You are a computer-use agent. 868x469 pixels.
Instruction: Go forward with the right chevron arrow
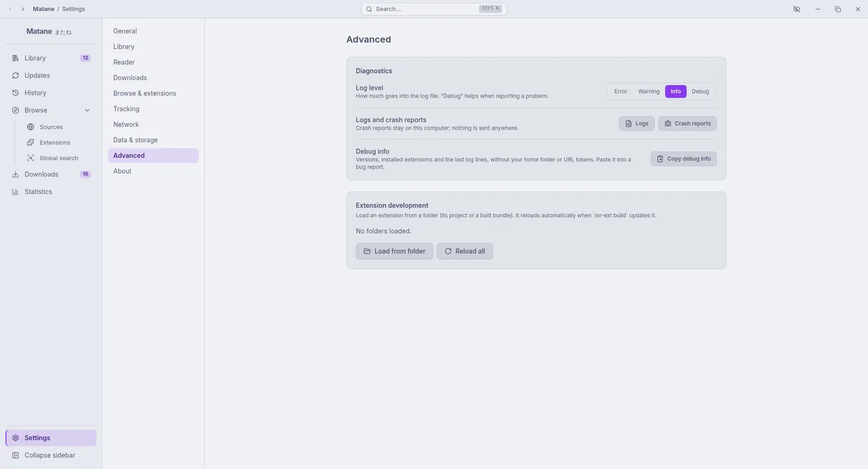click(22, 9)
